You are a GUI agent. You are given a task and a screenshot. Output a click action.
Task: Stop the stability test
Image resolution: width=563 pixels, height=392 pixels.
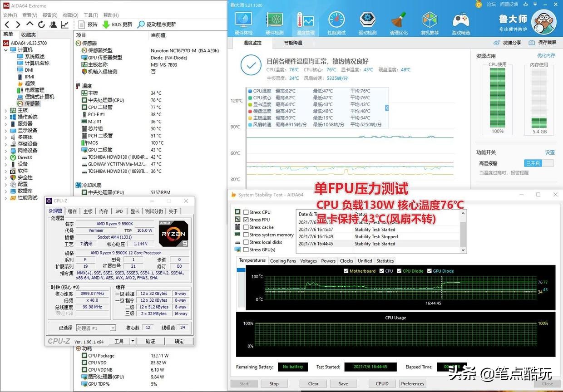point(274,383)
